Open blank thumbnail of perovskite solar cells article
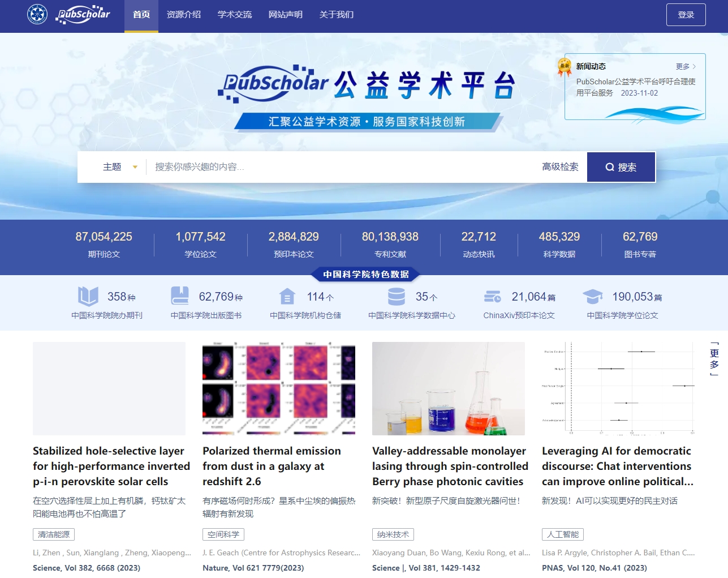 point(109,388)
